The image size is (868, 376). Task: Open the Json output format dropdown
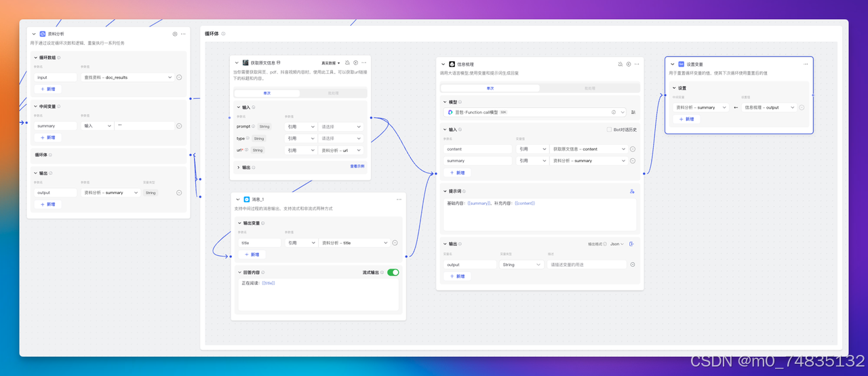616,244
